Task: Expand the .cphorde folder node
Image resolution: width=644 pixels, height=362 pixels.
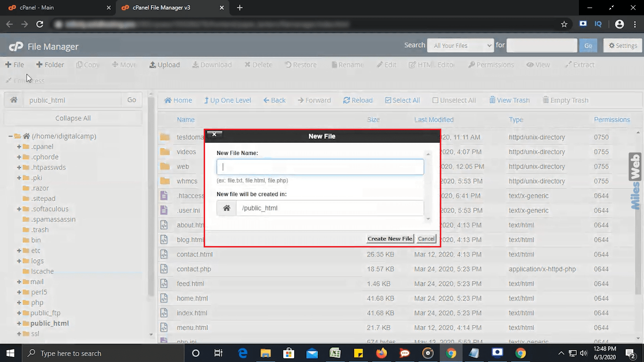Action: coord(19,157)
